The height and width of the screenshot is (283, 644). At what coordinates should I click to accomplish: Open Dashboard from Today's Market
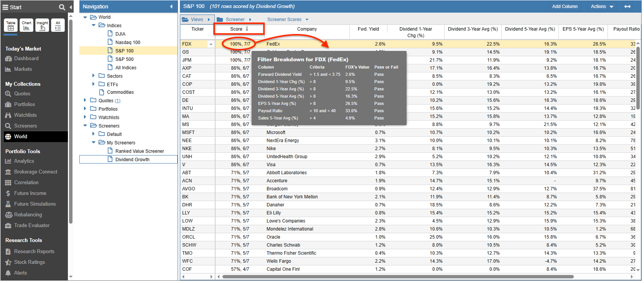coord(22,59)
